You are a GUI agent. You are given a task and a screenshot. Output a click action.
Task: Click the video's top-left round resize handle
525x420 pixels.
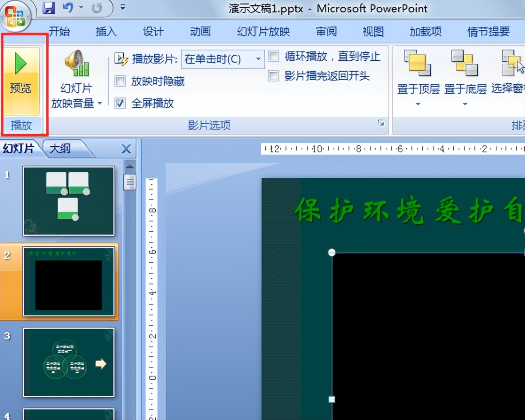(x=332, y=253)
